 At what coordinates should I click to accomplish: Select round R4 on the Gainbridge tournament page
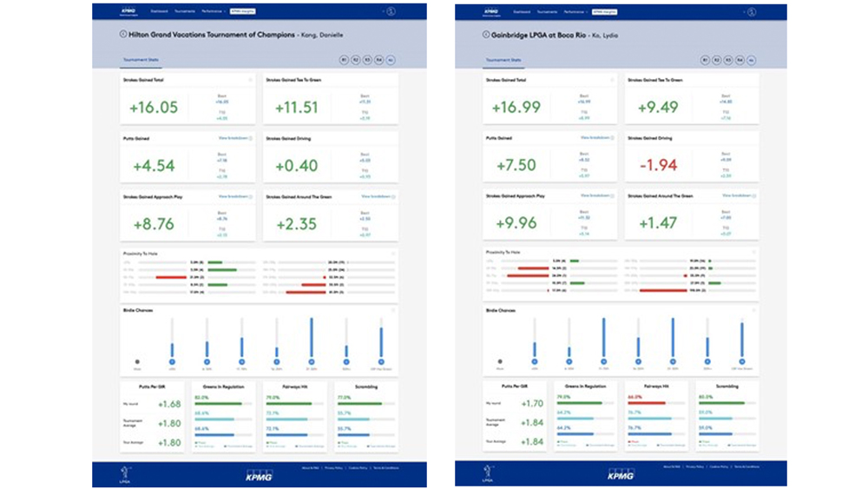click(740, 60)
